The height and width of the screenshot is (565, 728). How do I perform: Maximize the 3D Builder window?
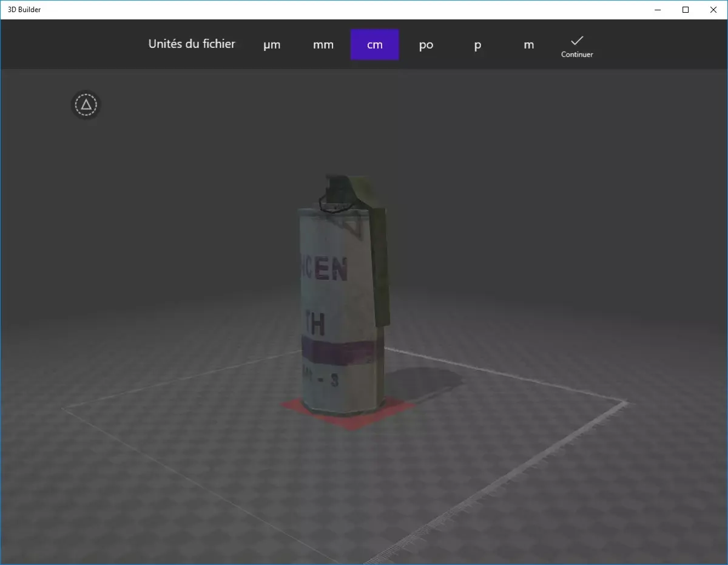click(x=686, y=10)
